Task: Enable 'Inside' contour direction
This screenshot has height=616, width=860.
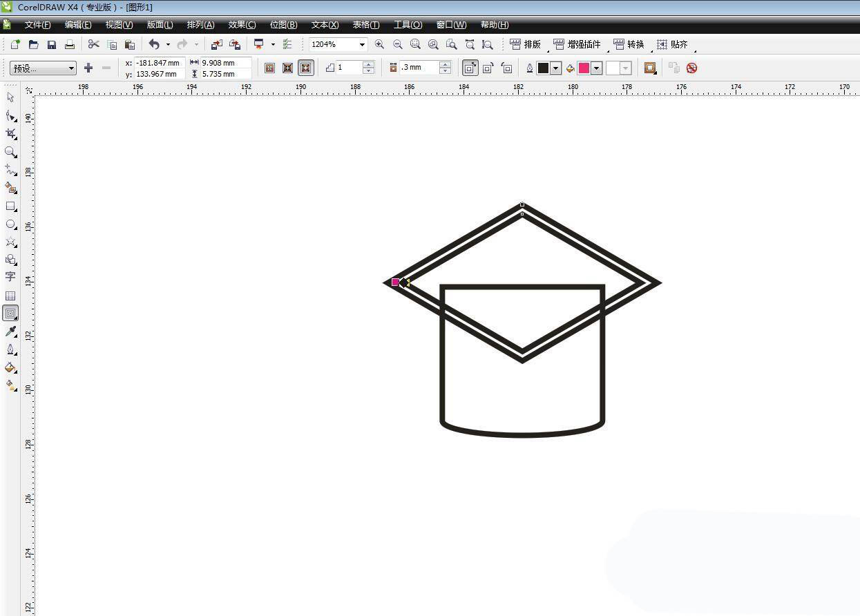Action: pyautogui.click(x=287, y=68)
